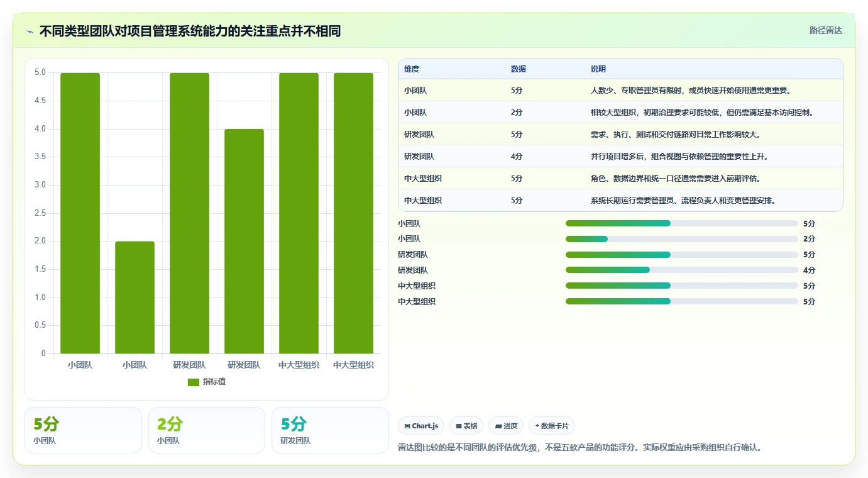This screenshot has width=868, height=478.
Task: Click the 0.5 tick on the chart axis
Action: click(x=40, y=325)
